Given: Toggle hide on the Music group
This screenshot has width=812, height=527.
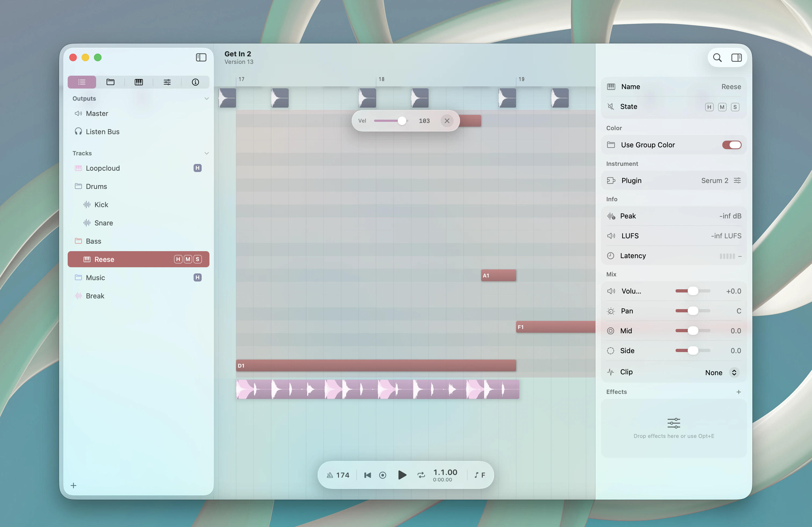Looking at the screenshot, I should [x=198, y=277].
